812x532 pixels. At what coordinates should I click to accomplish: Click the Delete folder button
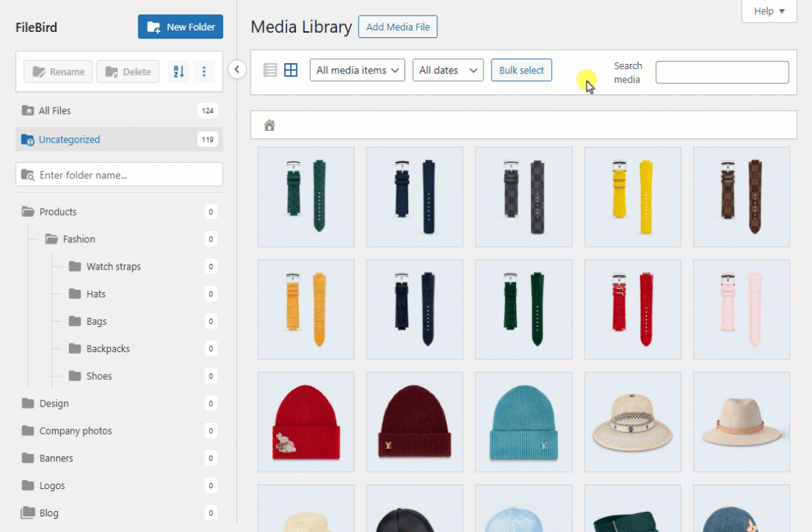(x=127, y=71)
